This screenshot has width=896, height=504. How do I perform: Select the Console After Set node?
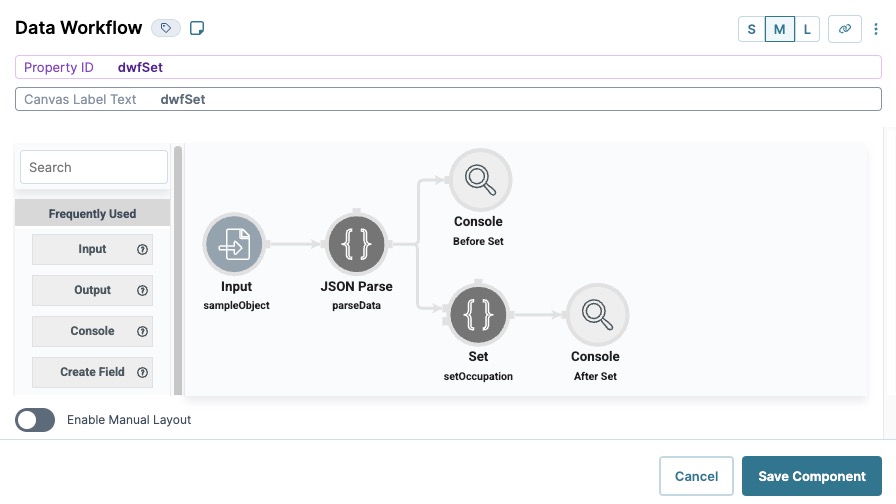[x=597, y=314]
